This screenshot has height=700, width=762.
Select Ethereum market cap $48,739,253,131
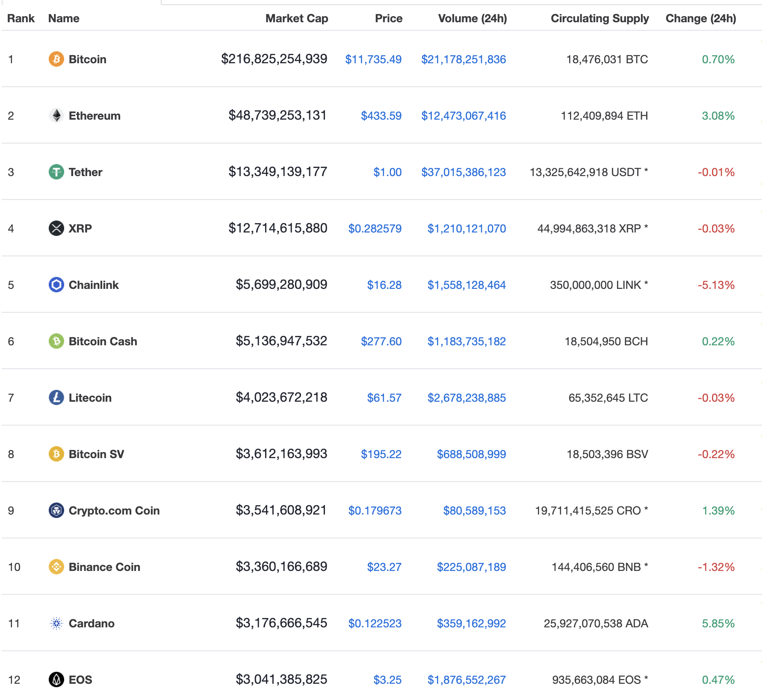(278, 115)
